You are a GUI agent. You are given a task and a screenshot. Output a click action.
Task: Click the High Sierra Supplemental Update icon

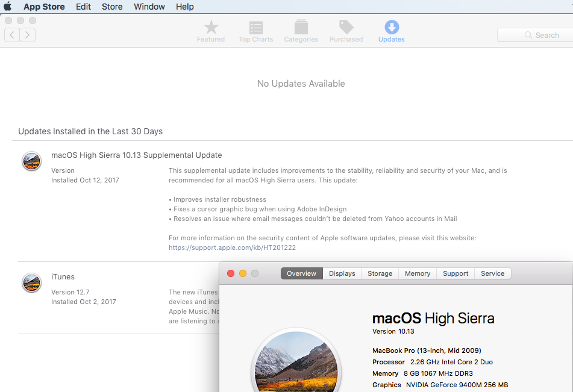click(31, 161)
